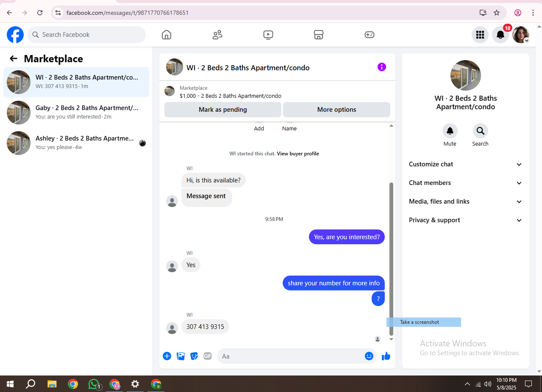The image size is (542, 392).
Task: Open conversation information purple icon
Action: (x=382, y=67)
